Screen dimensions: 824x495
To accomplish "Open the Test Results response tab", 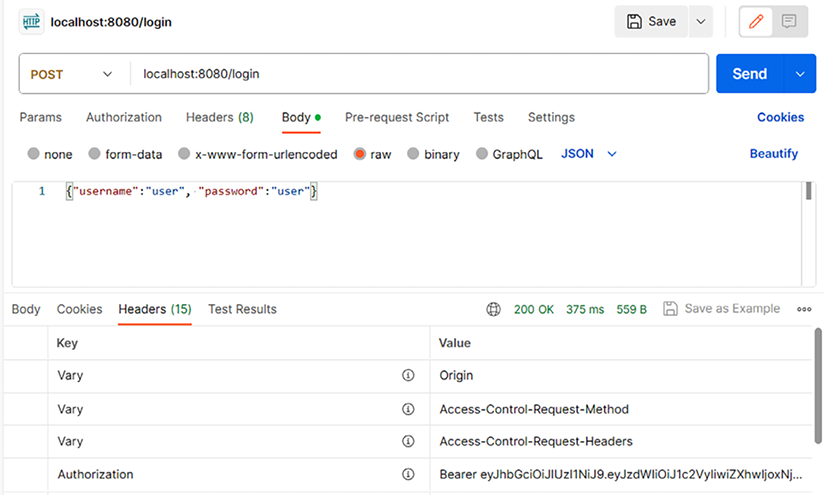I will [x=242, y=309].
